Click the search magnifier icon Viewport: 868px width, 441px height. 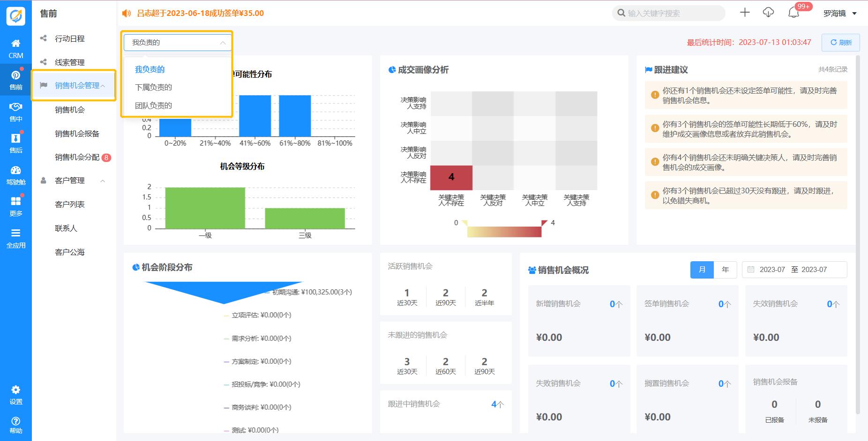[x=621, y=13]
